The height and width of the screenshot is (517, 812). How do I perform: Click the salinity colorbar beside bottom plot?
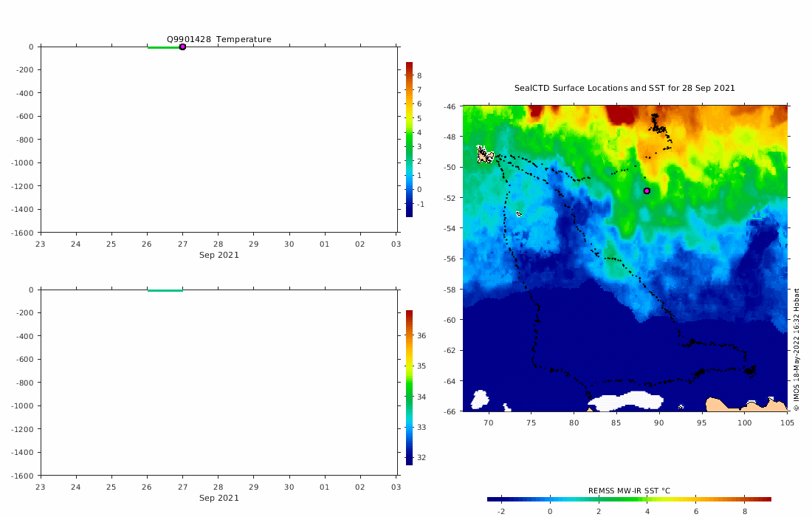point(409,388)
